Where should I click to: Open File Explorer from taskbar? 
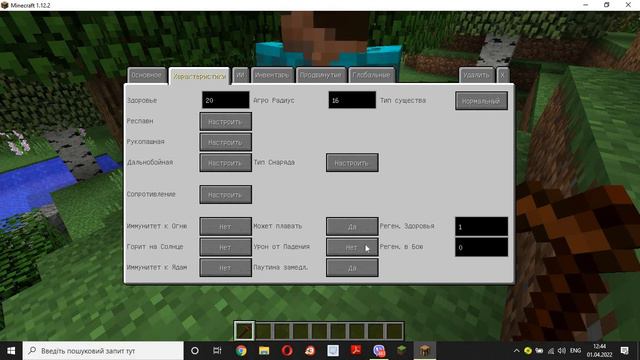(x=264, y=351)
